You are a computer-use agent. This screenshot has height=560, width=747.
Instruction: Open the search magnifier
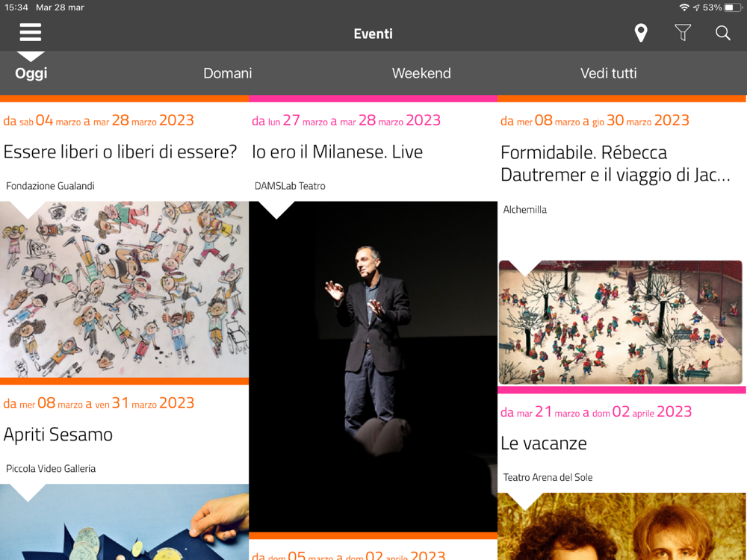[722, 33]
